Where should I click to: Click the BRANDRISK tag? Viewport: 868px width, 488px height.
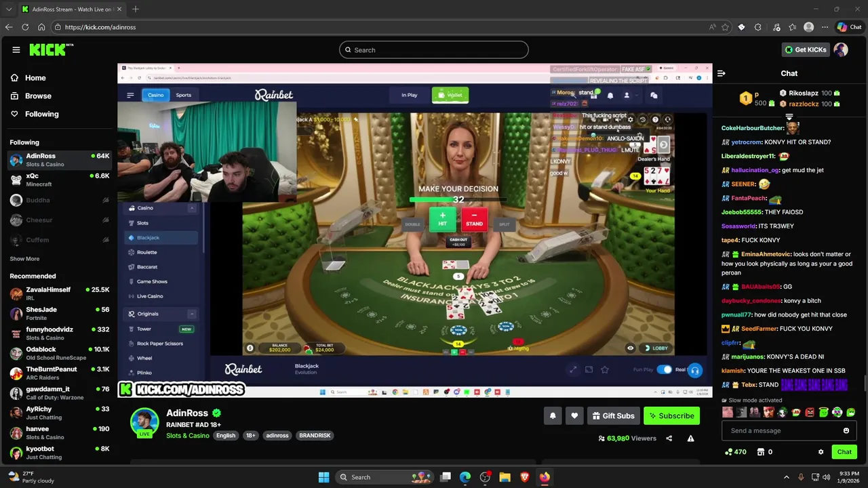(315, 435)
